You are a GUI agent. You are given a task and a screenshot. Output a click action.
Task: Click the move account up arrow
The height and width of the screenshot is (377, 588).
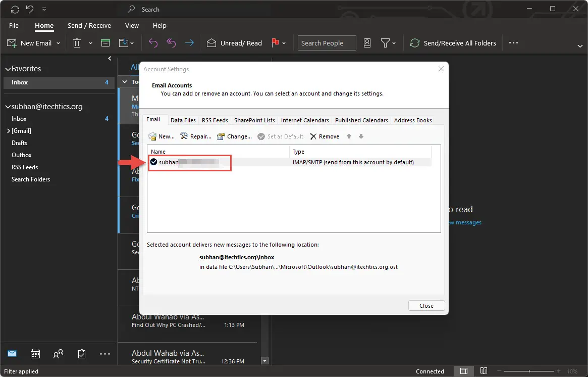[x=349, y=136]
